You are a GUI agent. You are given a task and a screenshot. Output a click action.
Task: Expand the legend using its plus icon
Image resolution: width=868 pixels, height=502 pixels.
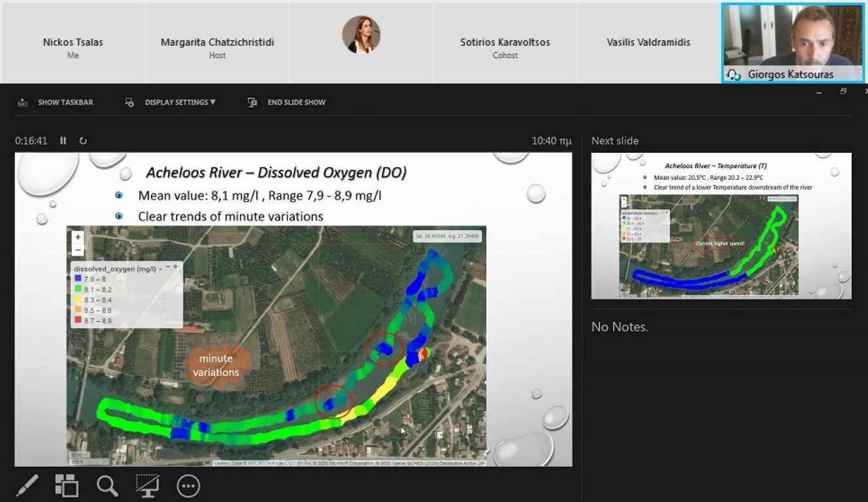click(175, 267)
